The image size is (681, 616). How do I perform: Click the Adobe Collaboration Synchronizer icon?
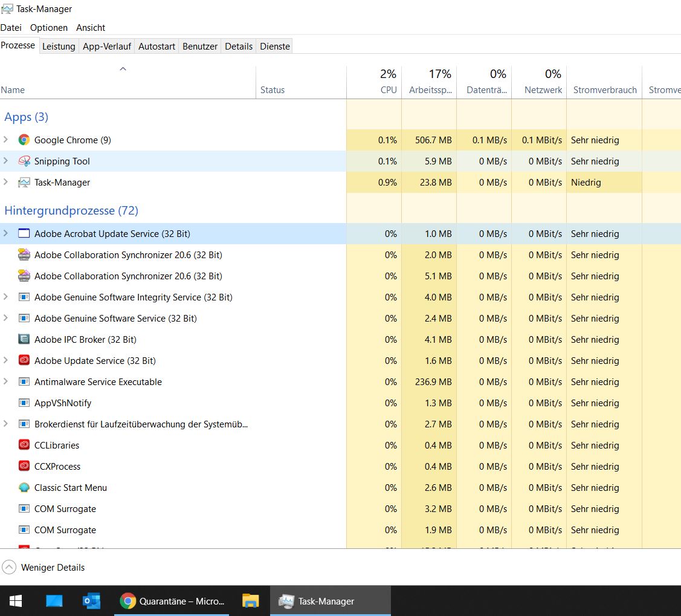23,255
